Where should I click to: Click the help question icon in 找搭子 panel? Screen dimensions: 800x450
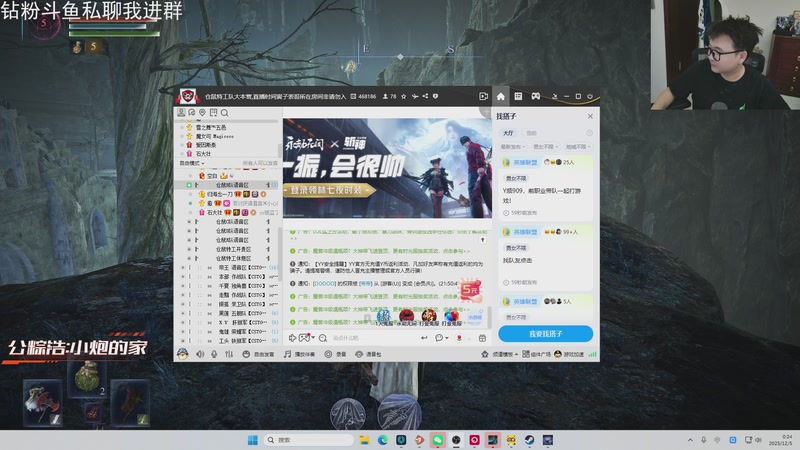(589, 133)
